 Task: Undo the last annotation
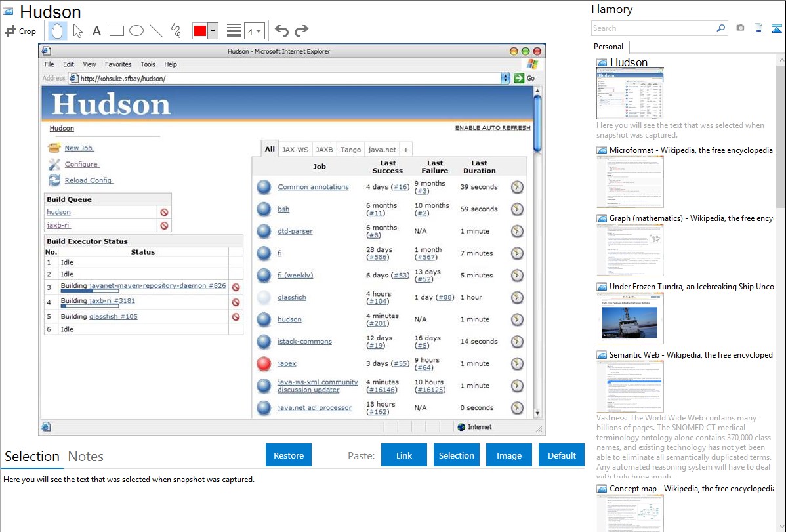(281, 31)
